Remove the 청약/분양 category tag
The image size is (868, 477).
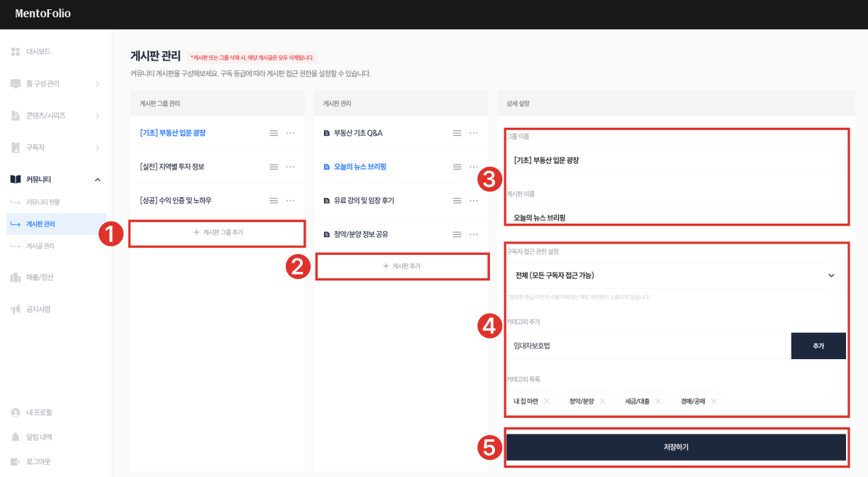(602, 402)
